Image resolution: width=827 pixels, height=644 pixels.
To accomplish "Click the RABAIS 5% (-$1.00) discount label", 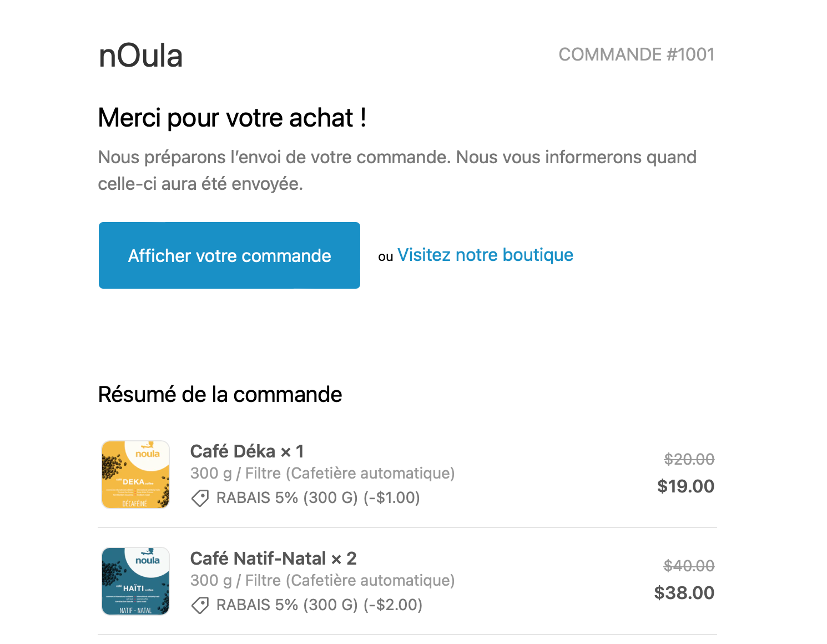I will (318, 498).
